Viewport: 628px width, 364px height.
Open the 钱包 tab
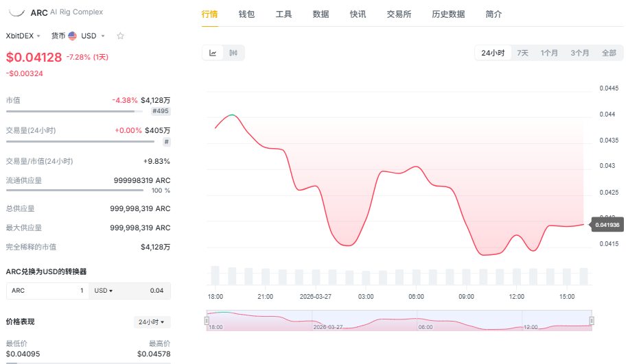tap(246, 14)
